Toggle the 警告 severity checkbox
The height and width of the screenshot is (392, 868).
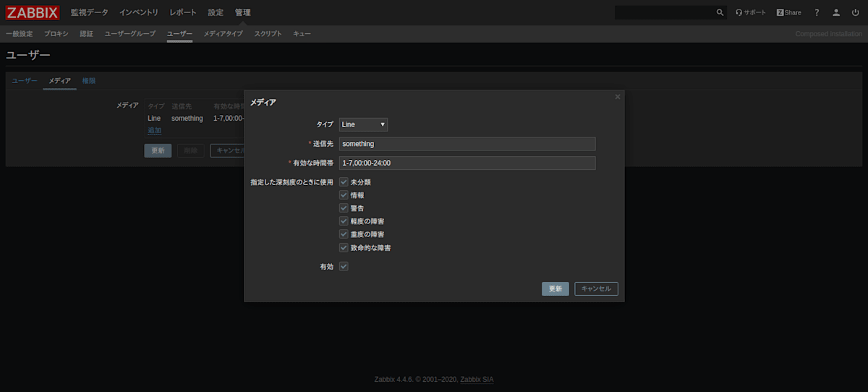[x=344, y=208]
